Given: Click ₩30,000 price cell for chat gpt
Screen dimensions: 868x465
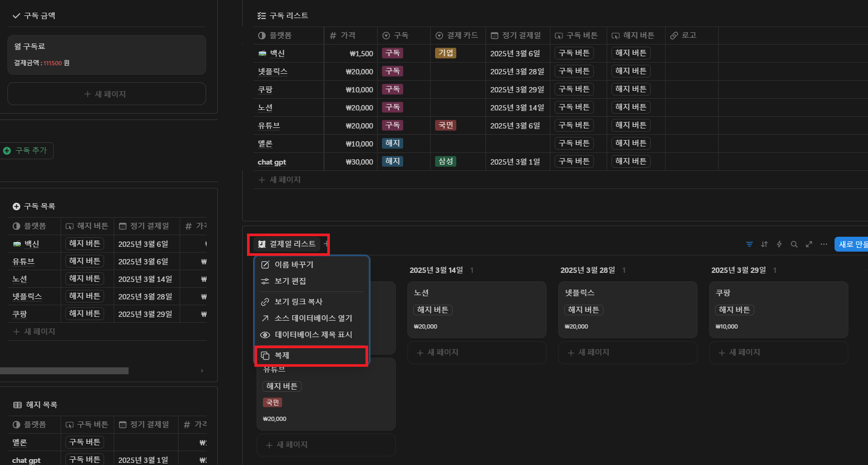Looking at the screenshot, I should pos(351,162).
